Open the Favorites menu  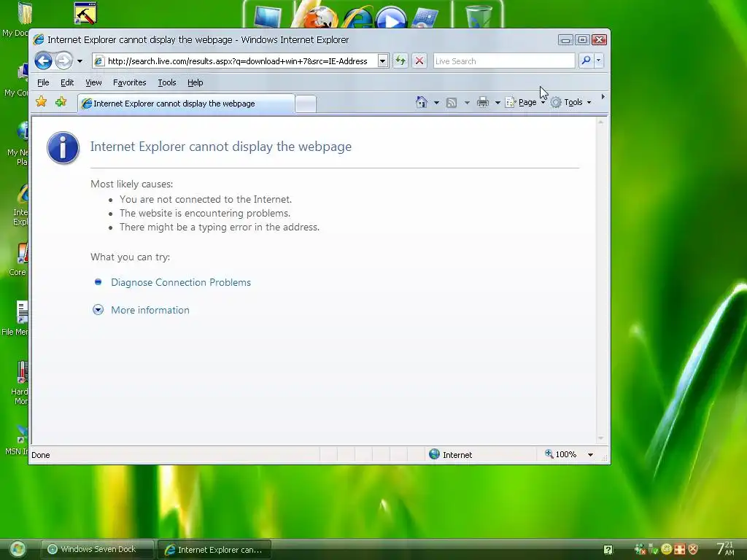tap(130, 82)
